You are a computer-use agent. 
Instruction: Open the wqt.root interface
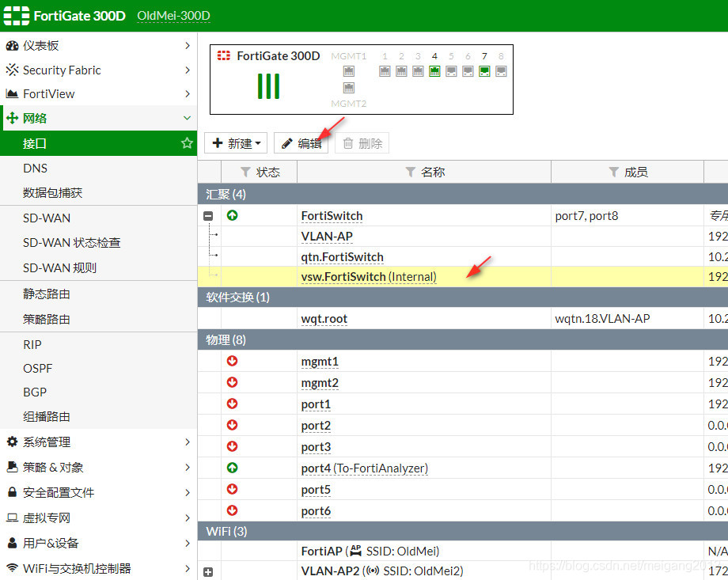324,319
